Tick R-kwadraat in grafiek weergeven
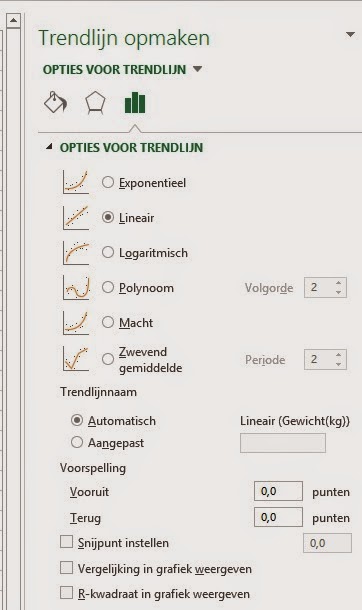Screen dimensions: 362x610 pos(66,593)
